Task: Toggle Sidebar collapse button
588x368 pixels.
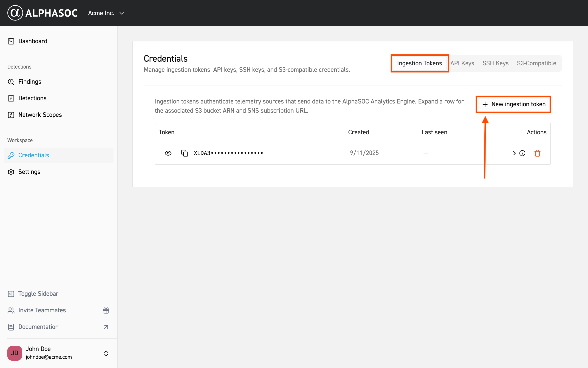Action: coord(59,294)
